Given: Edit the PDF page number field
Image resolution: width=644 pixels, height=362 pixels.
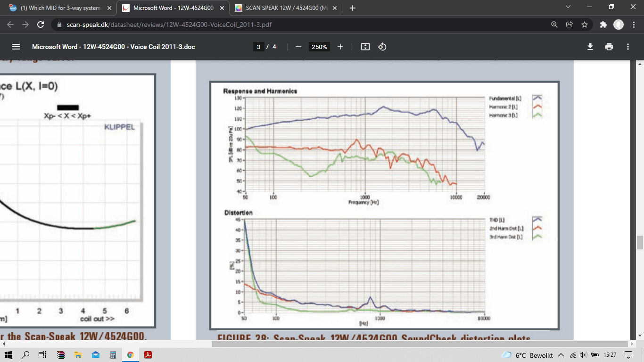Looking at the screenshot, I should click(x=258, y=47).
